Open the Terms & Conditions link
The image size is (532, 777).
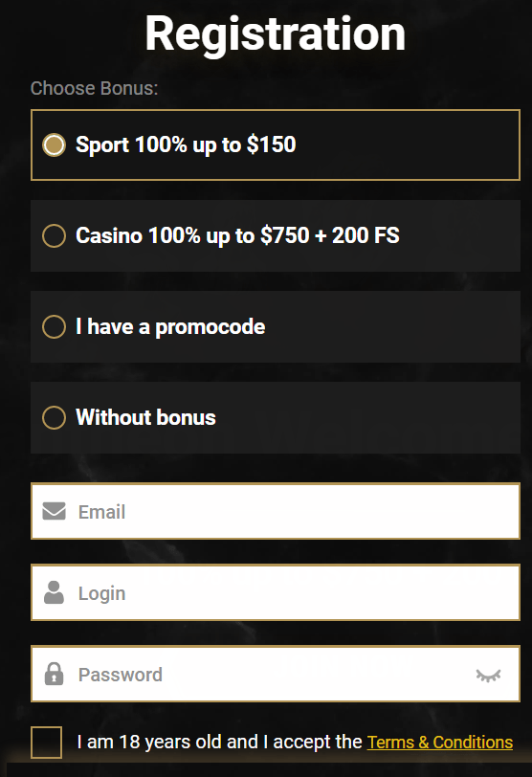[440, 743]
